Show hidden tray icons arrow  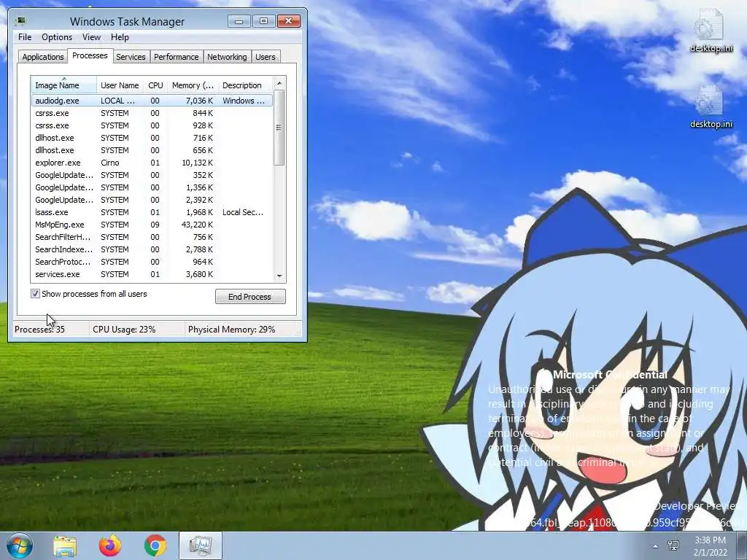(x=656, y=546)
